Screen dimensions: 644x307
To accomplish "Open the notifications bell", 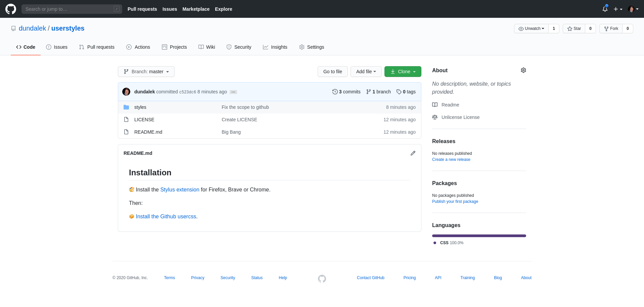I will tap(605, 9).
